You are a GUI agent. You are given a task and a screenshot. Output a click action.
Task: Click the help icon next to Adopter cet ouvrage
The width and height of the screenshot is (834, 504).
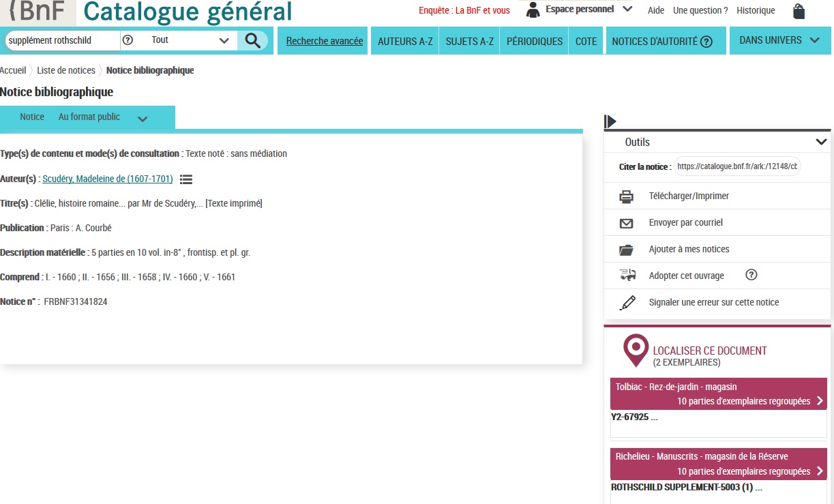[751, 276]
